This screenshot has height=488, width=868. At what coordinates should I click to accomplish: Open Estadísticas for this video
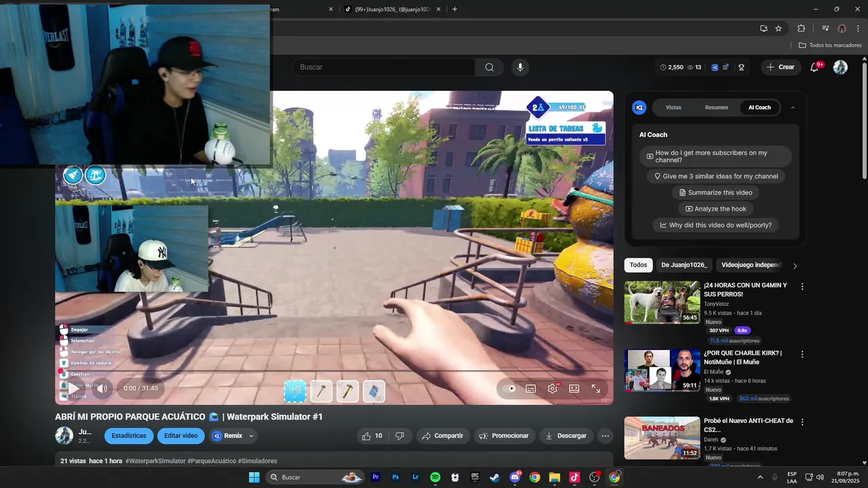[129, 436]
